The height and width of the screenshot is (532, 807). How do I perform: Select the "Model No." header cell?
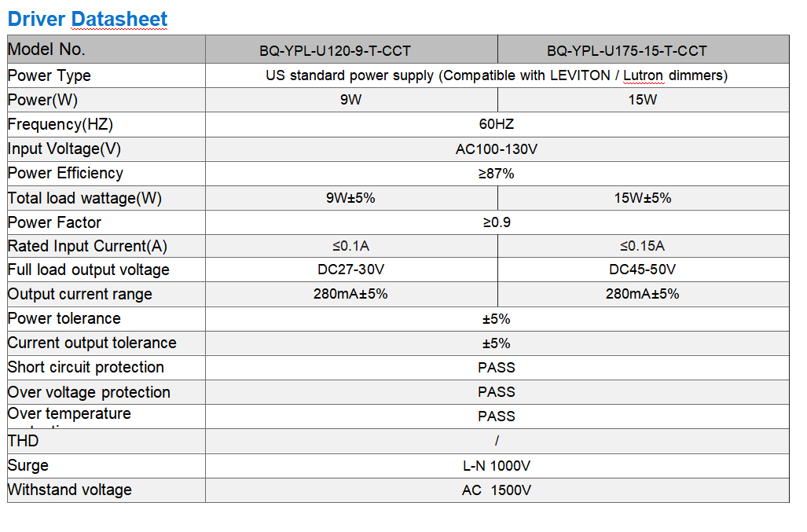point(46,50)
